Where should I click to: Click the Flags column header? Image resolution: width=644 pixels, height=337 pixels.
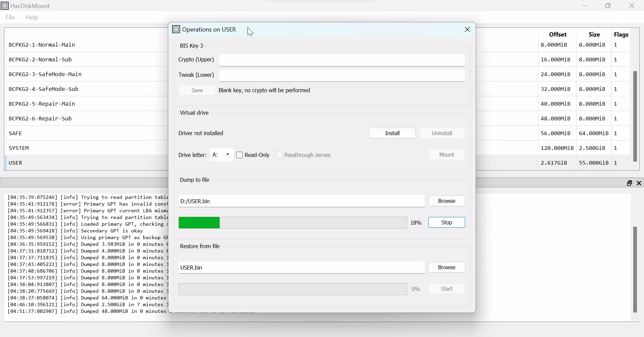click(621, 34)
